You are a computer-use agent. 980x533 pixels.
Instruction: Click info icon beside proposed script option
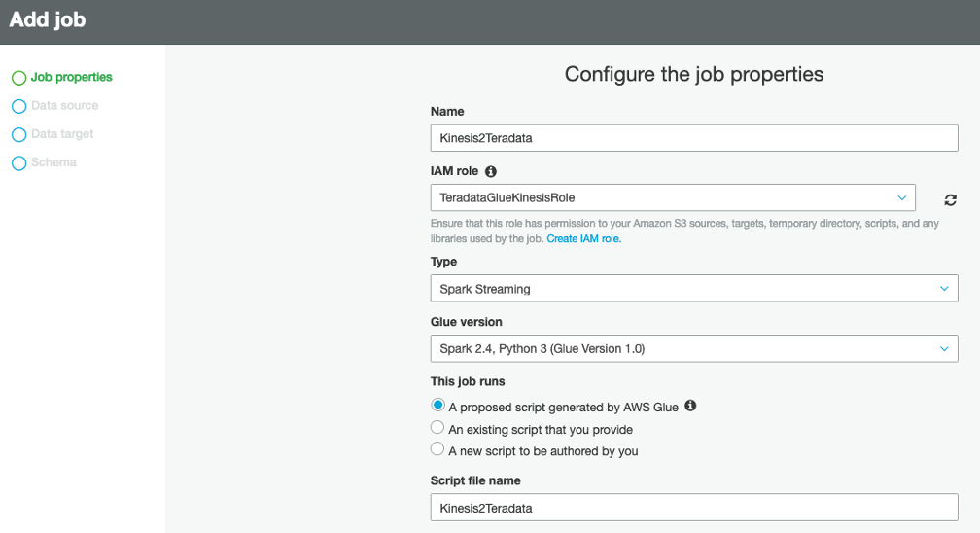pyautogui.click(x=690, y=406)
